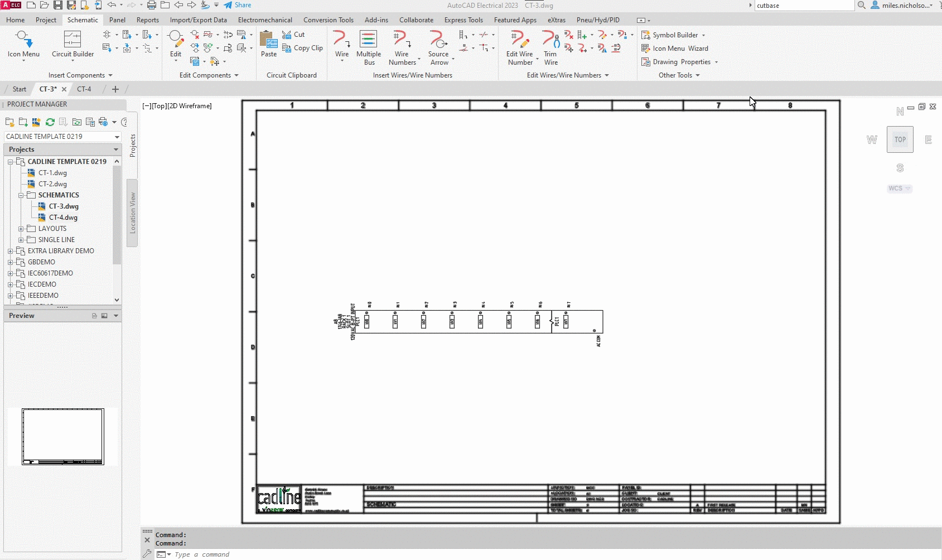Screen dimensions: 942x560
Task: Expand the IECDEMO project node
Action: tap(10, 284)
